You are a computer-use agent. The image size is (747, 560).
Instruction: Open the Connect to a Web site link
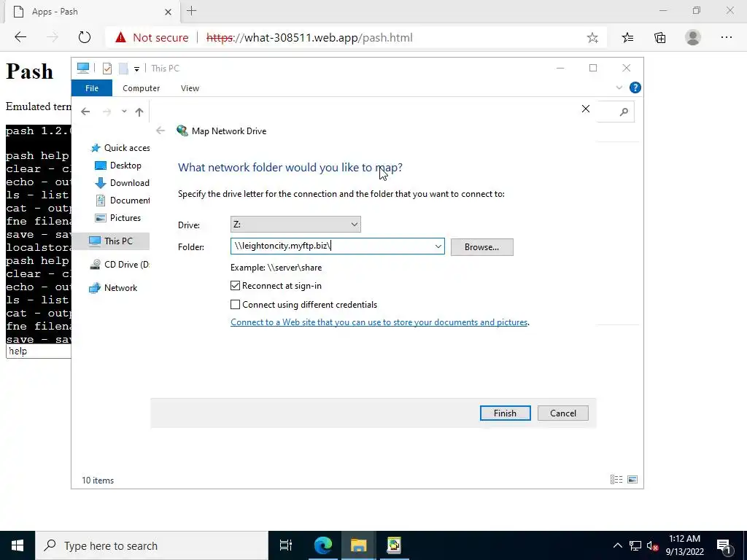coord(379,322)
